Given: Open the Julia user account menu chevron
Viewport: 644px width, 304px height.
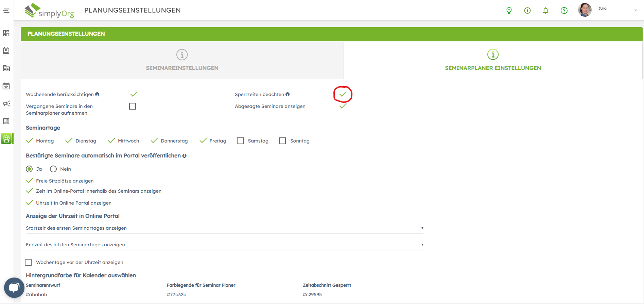Looking at the screenshot, I should [x=636, y=10].
